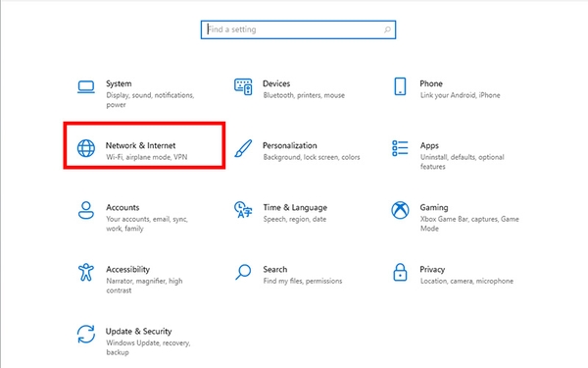Open the Update & Security label
The width and height of the screenshot is (588, 368).
coord(138,332)
